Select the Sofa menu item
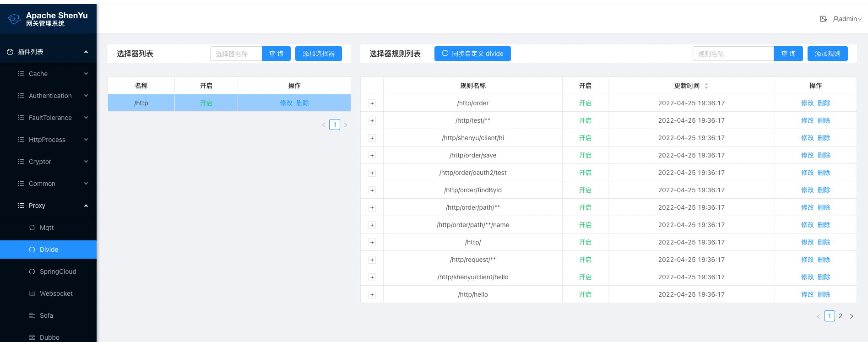The image size is (868, 342). 46,315
